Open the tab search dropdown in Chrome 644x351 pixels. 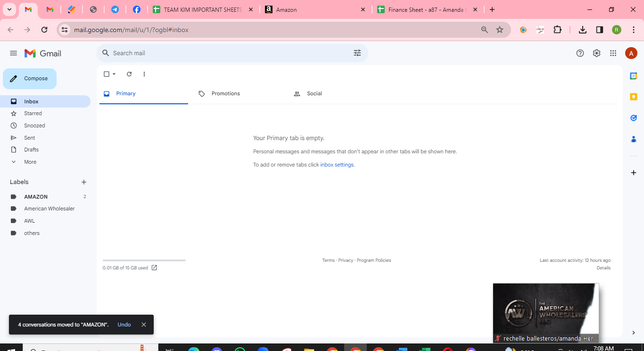tap(9, 9)
